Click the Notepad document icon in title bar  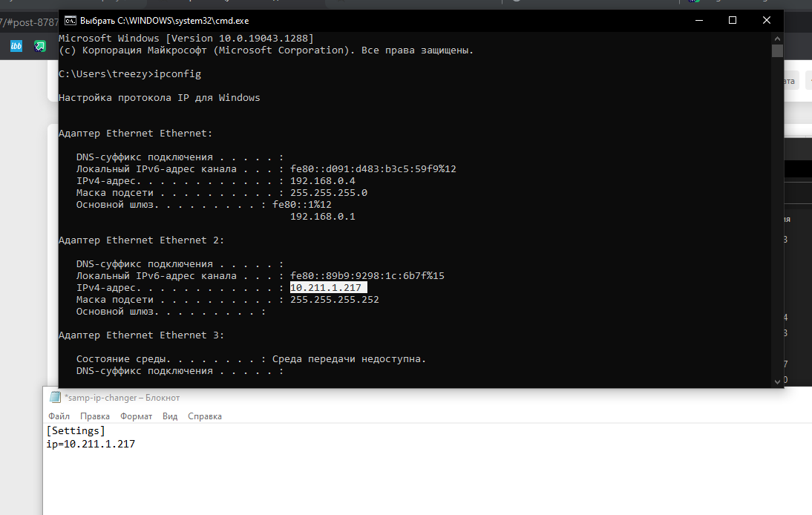coord(55,397)
